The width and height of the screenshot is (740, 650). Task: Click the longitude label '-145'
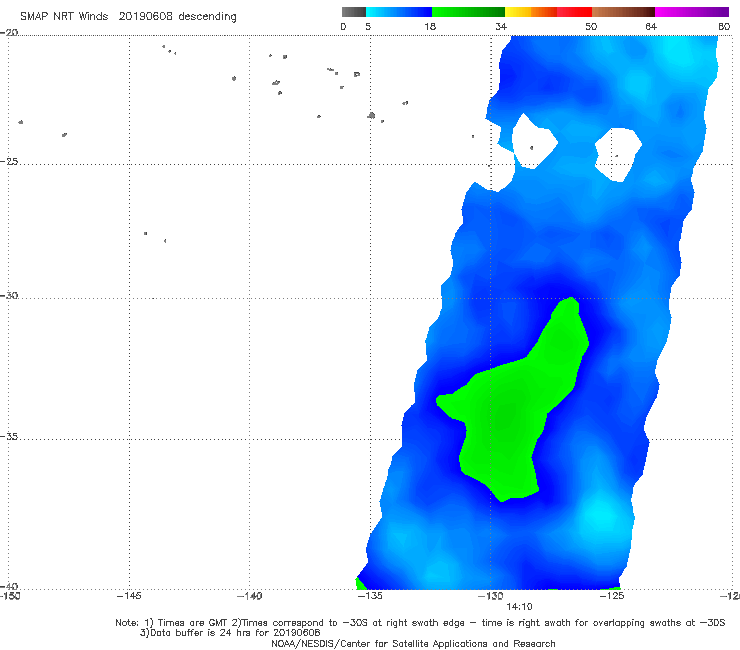pos(129,596)
